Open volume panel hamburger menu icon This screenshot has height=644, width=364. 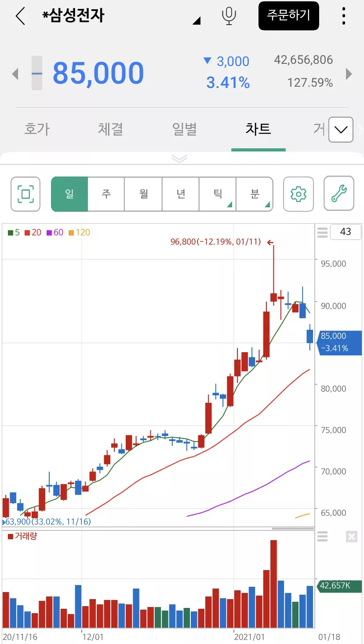[322, 536]
